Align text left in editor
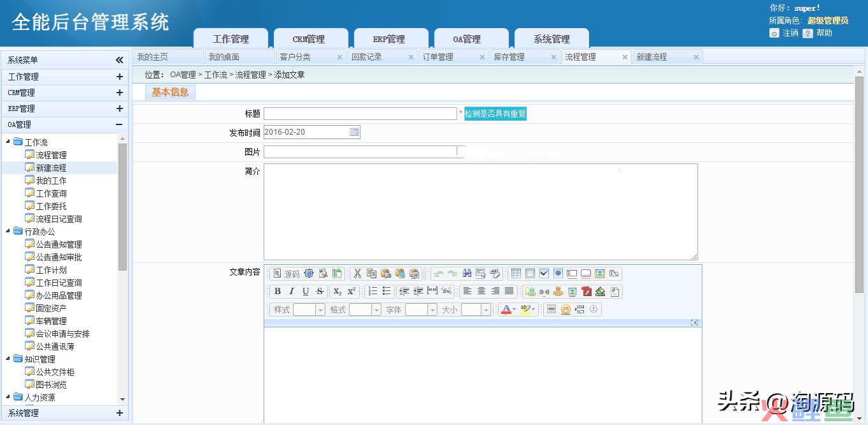 click(467, 292)
